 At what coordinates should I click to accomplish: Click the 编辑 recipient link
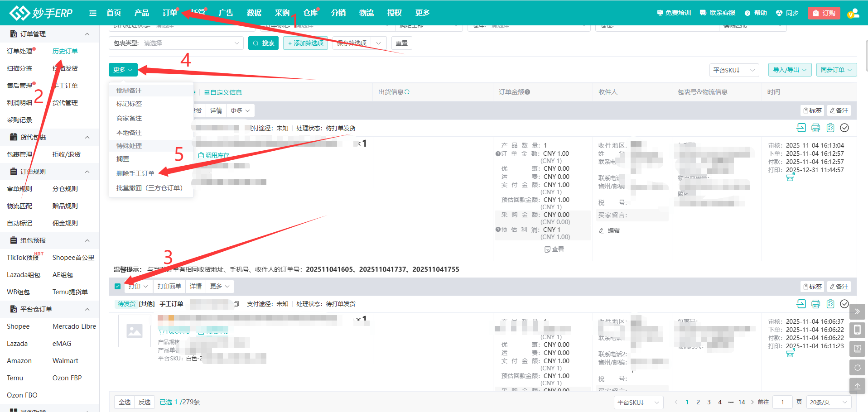click(609, 230)
